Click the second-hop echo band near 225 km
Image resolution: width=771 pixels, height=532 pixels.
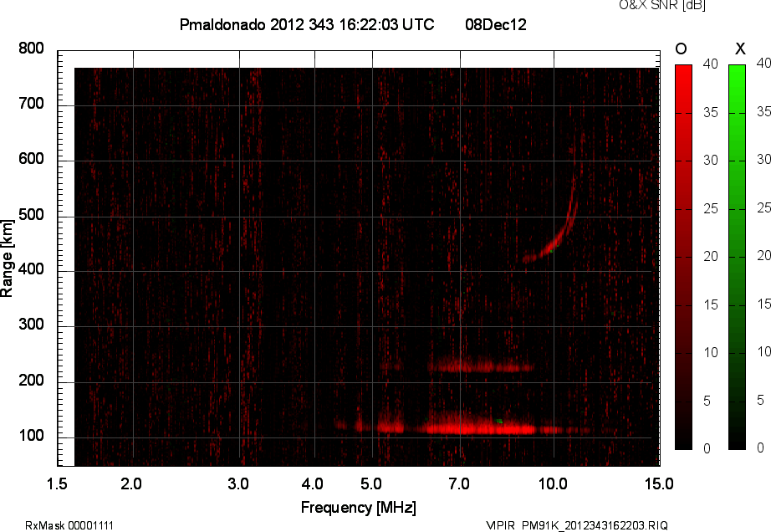pos(479,366)
